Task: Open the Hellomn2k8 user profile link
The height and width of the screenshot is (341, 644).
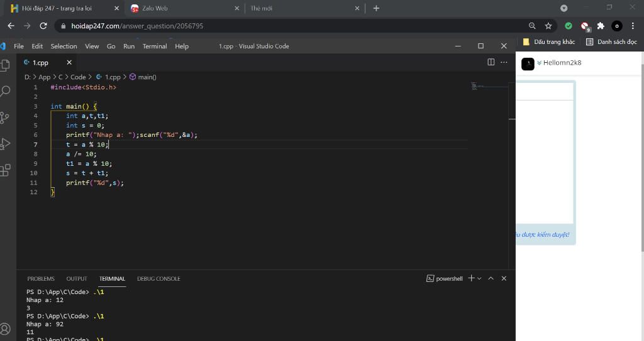Action: [x=562, y=63]
